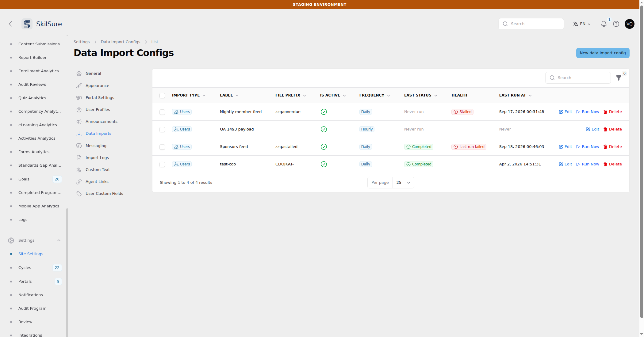Open the Per page 25 dropdown

click(x=403, y=183)
